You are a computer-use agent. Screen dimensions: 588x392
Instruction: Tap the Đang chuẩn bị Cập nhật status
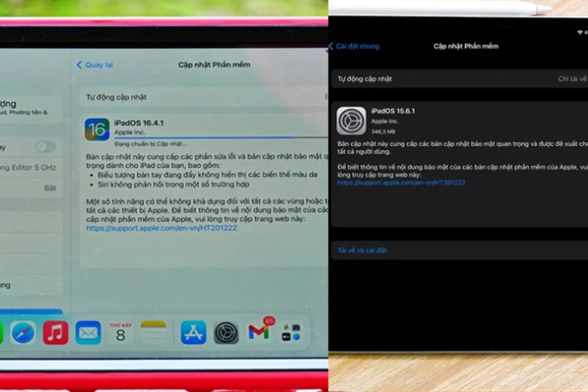coord(150,144)
